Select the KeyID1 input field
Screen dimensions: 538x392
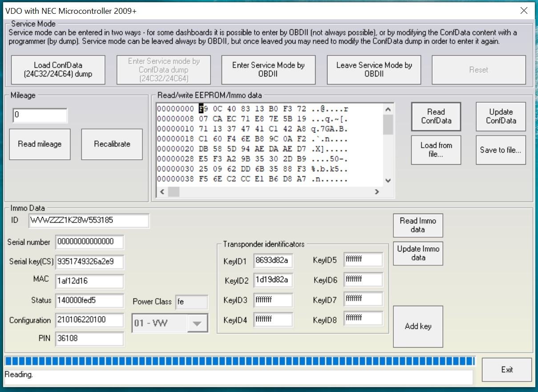(x=273, y=261)
